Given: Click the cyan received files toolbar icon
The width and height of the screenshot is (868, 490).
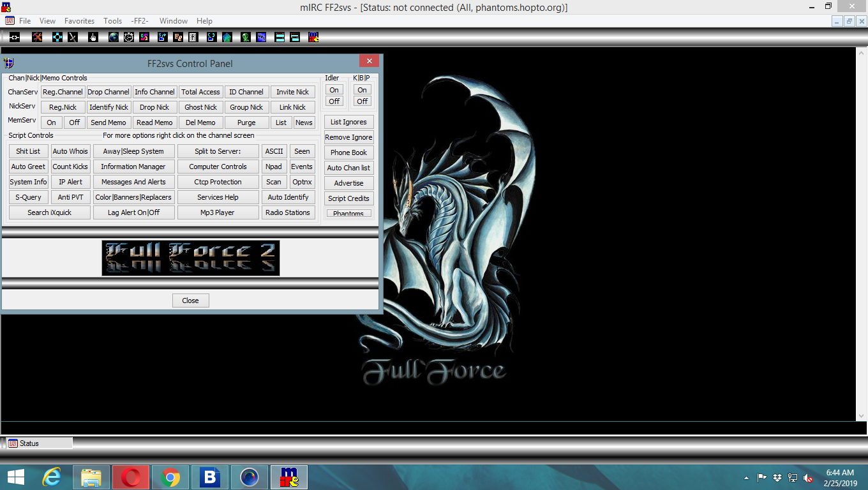Looking at the screenshot, I should tap(211, 37).
